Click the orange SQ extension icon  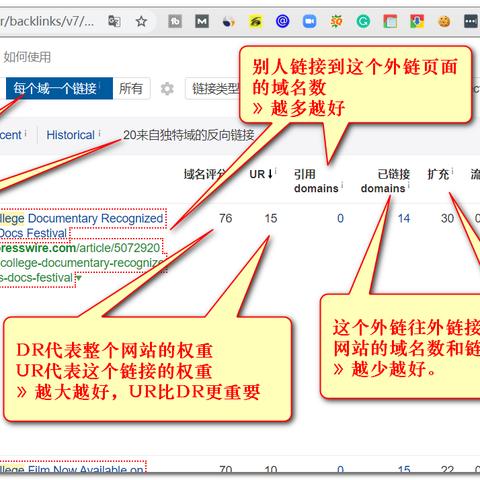336,22
